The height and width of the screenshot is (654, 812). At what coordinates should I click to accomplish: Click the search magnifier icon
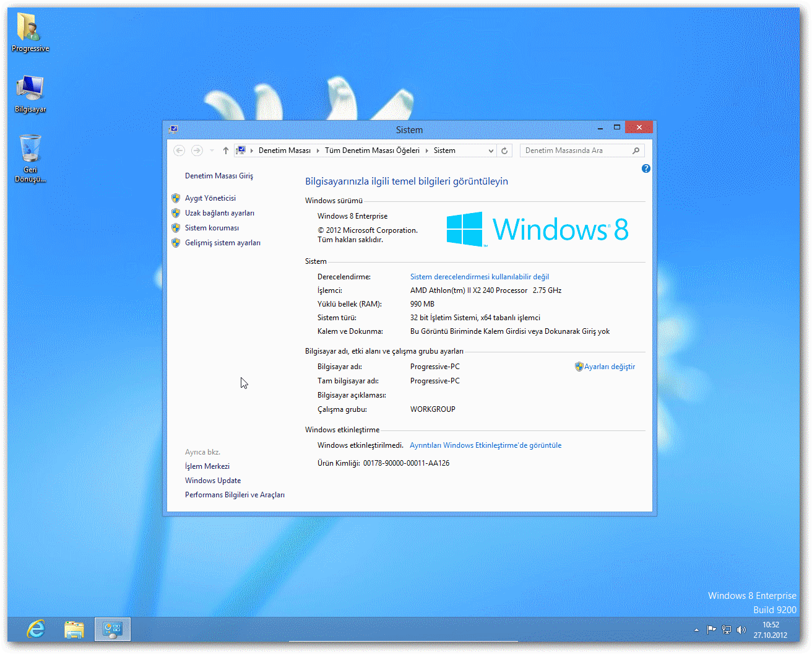[x=636, y=150]
